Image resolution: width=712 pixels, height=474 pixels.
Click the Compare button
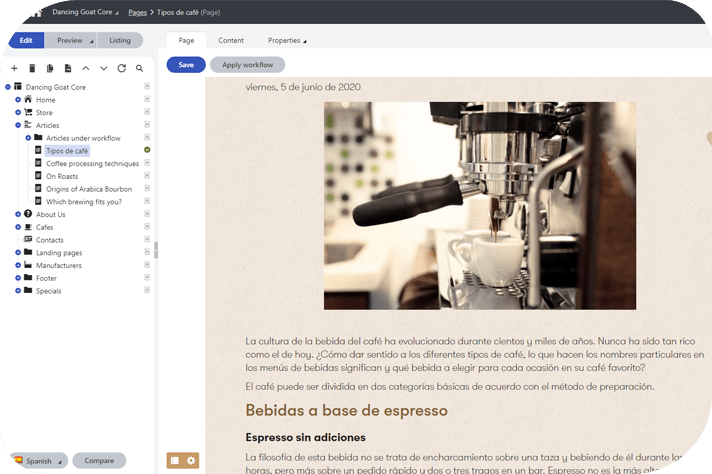pos(99,460)
